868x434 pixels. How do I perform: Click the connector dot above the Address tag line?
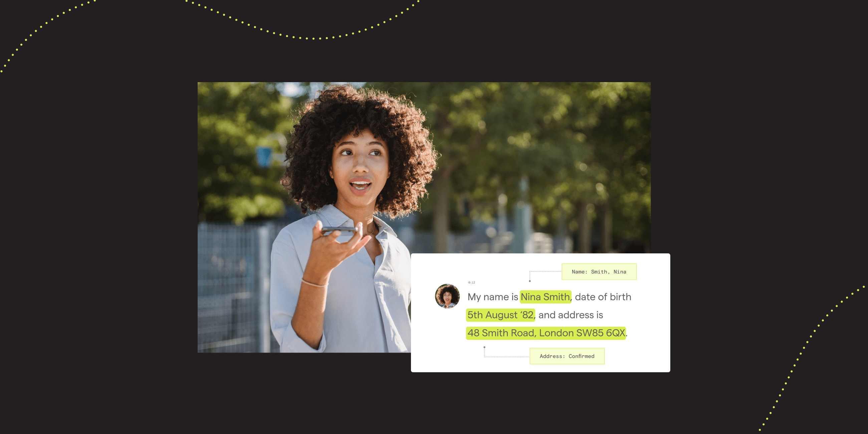484,347
